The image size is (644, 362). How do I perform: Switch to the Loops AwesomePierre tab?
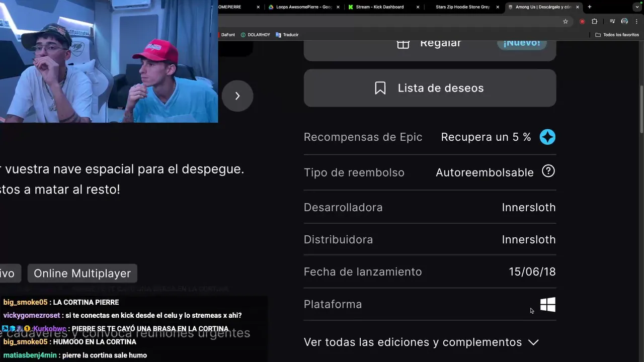(303, 7)
